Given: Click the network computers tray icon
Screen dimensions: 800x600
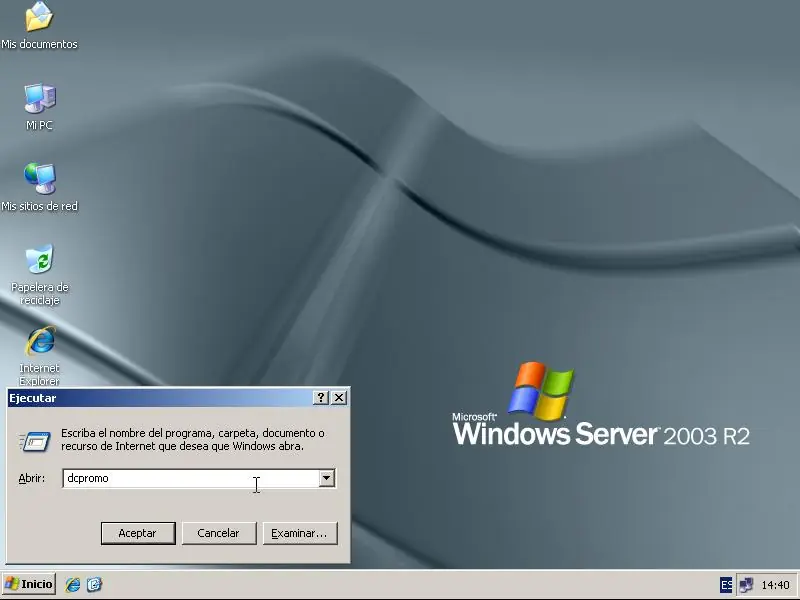Looking at the screenshot, I should click(x=746, y=585).
